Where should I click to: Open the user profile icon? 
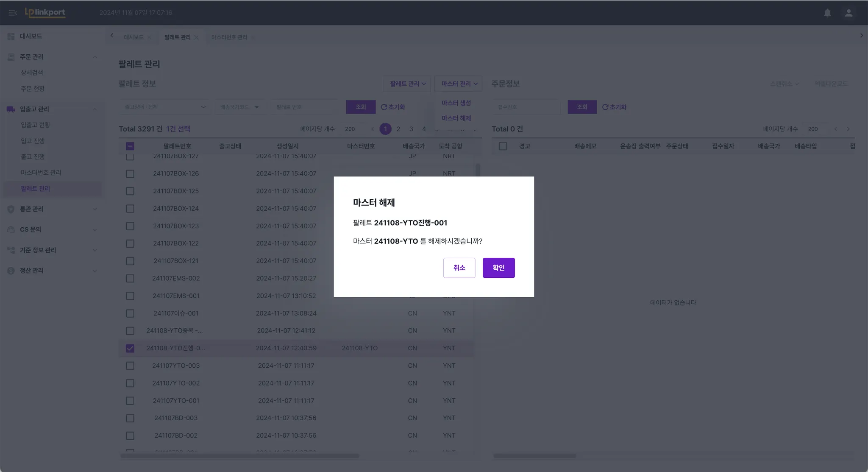click(x=849, y=13)
